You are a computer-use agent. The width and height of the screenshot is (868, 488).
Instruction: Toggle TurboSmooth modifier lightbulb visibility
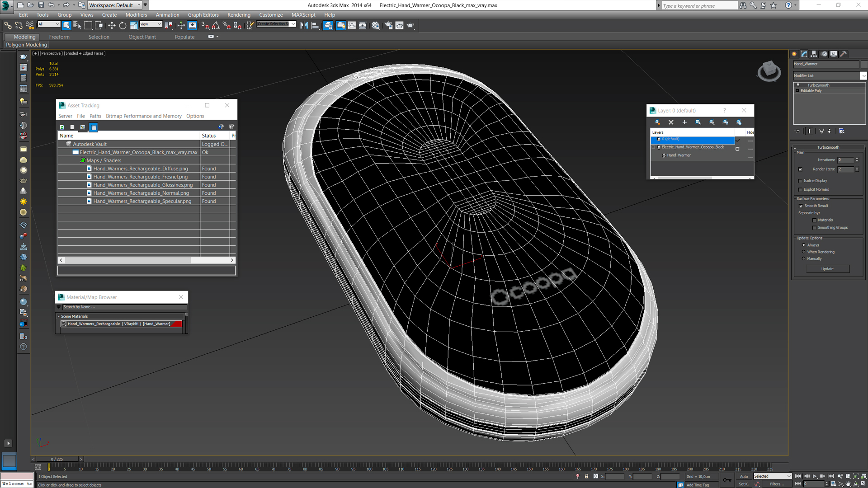[x=798, y=85]
